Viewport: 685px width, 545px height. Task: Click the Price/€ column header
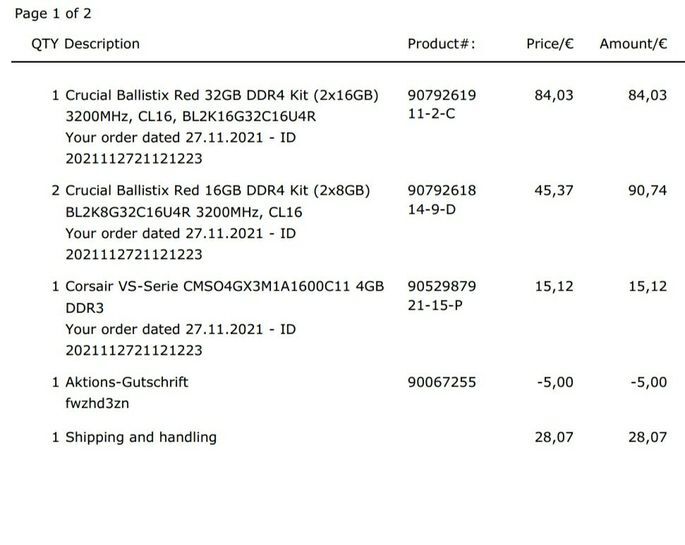click(550, 44)
